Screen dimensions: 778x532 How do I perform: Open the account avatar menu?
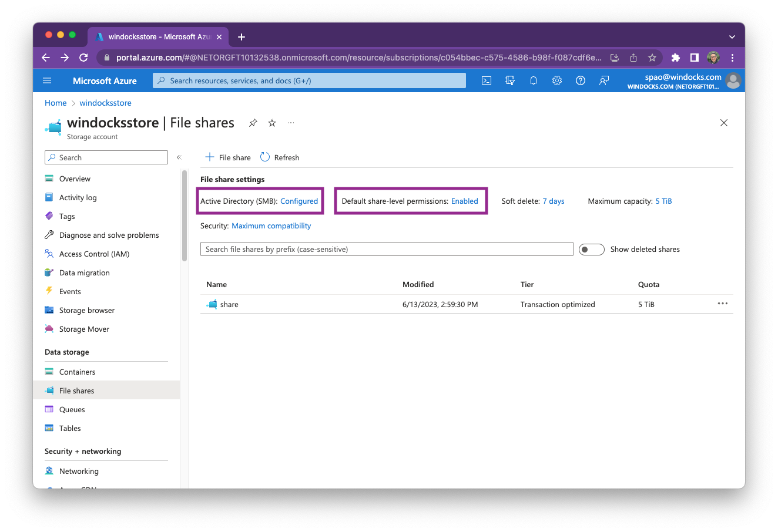(x=733, y=80)
